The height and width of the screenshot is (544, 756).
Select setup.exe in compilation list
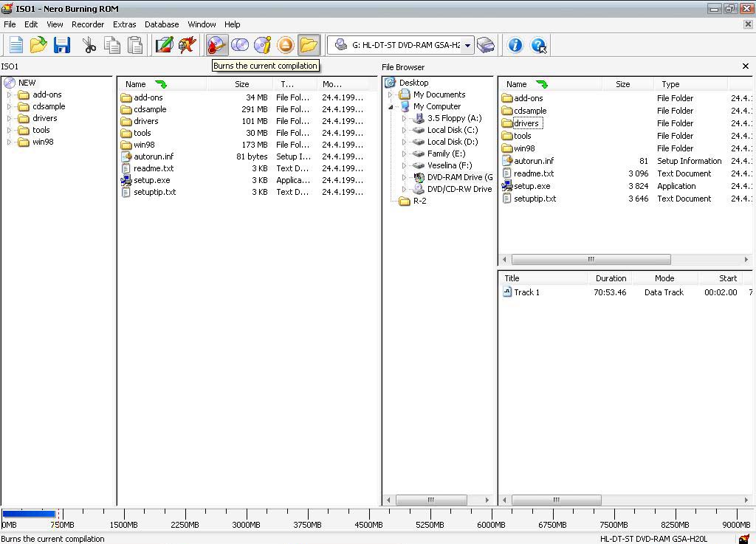(151, 180)
